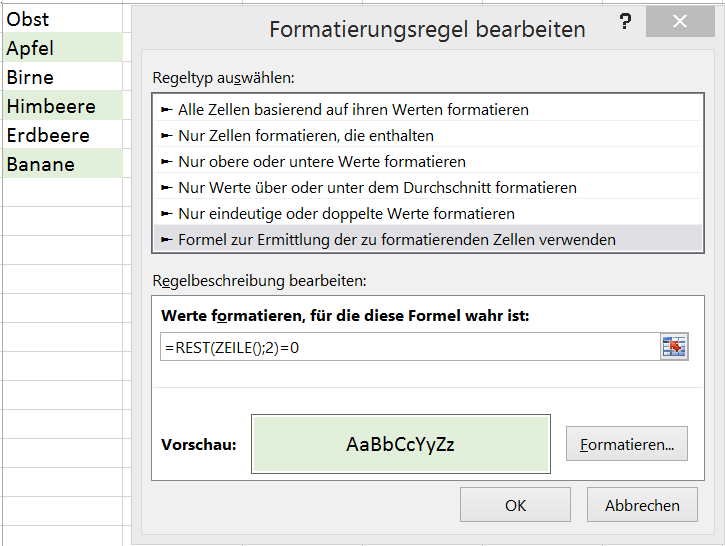Select 'Nur Zellen formatieren, die enthalten'

(428, 135)
